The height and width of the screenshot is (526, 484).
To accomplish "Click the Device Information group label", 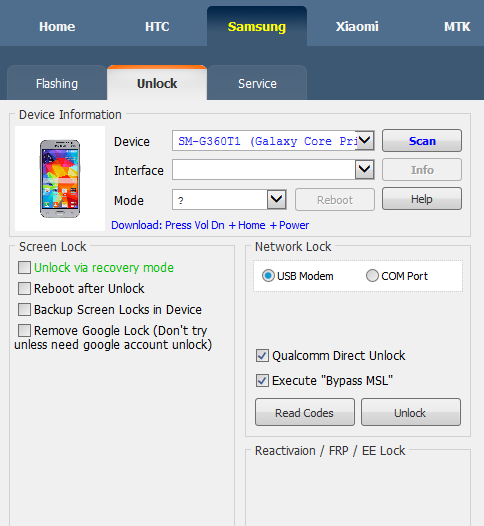I will 70,115.
